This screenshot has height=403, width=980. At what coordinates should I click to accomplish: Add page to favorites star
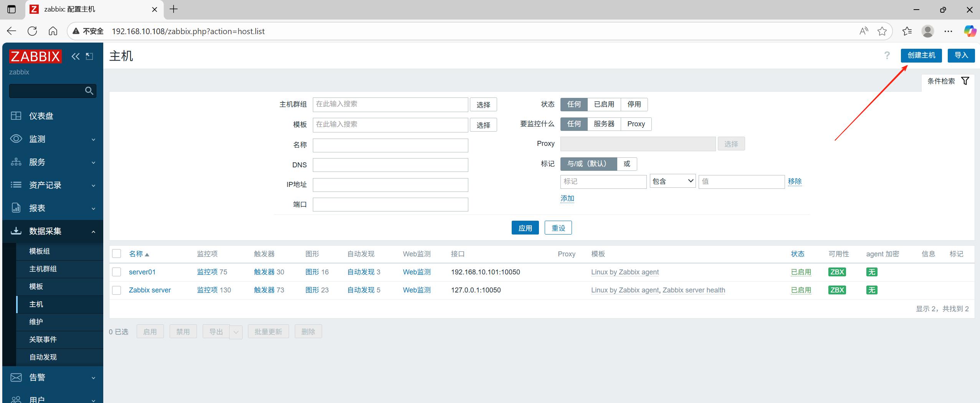click(882, 31)
